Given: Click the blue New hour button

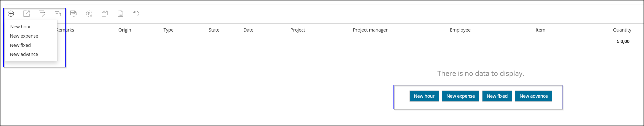Looking at the screenshot, I should pos(424,96).
